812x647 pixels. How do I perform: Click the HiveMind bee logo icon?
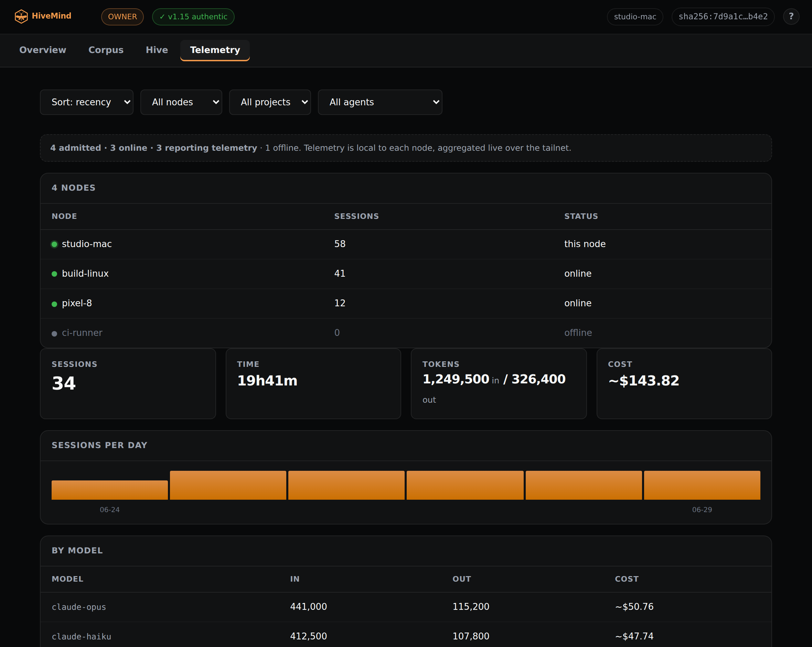21,16
